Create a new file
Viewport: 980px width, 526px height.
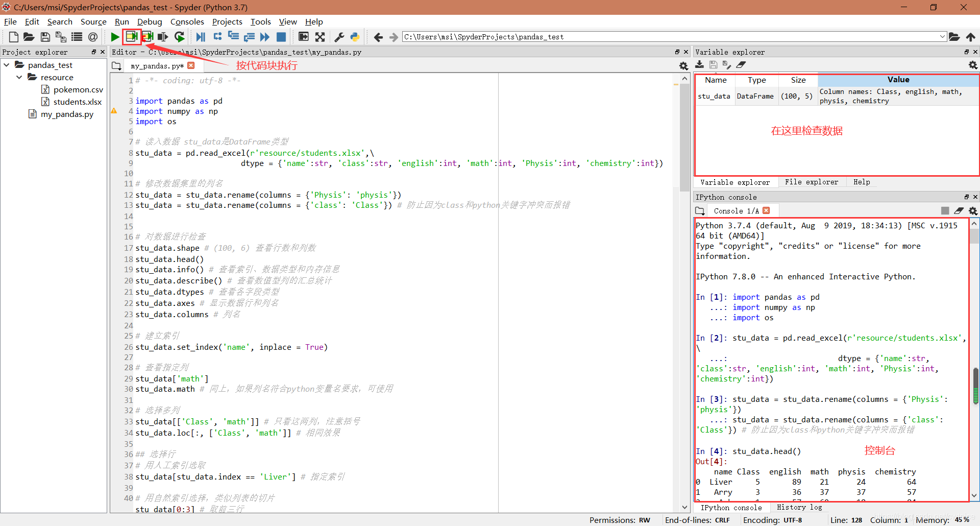(x=14, y=37)
